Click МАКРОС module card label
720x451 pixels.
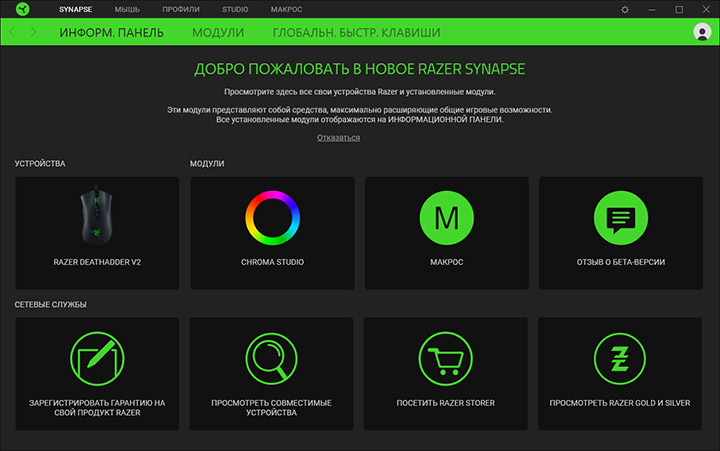pos(446,262)
